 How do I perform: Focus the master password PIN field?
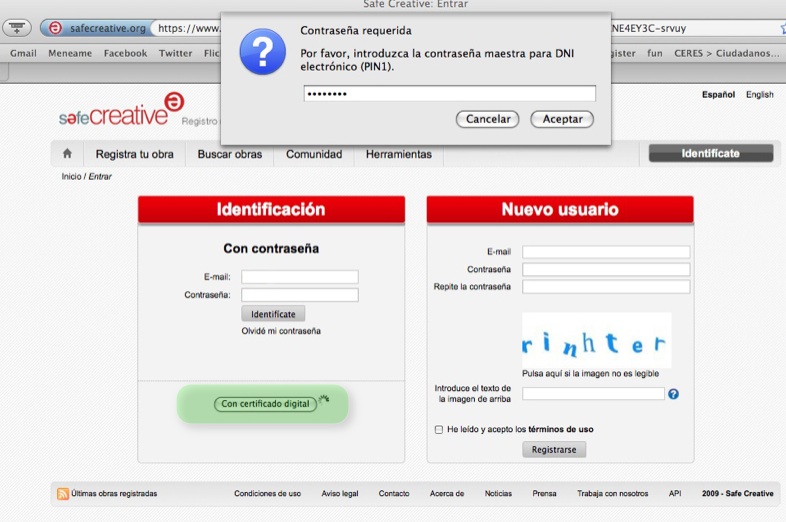449,94
